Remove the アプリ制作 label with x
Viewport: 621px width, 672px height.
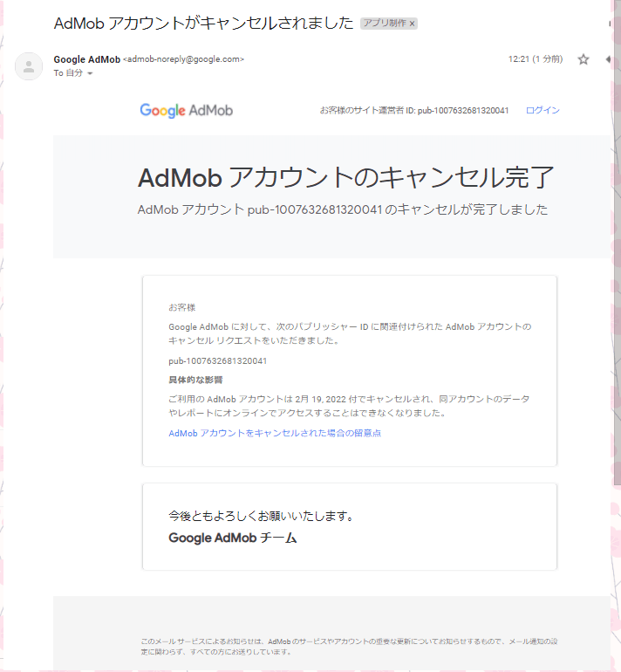[x=413, y=24]
